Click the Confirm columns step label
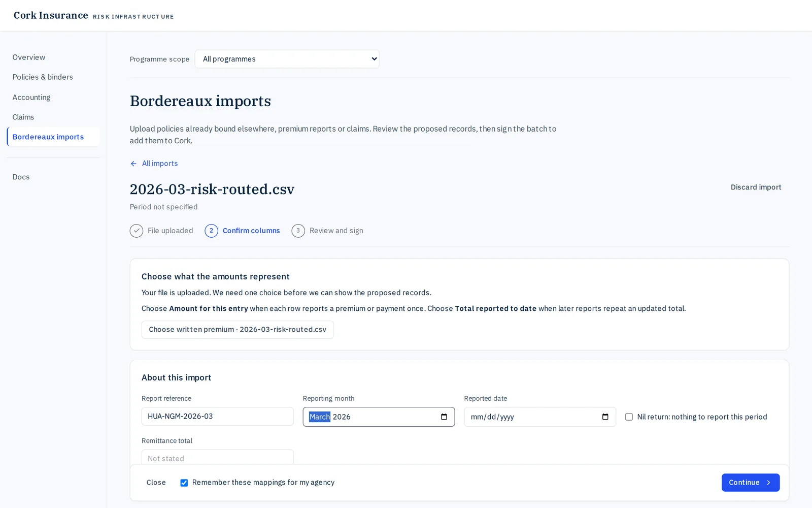Image resolution: width=812 pixels, height=508 pixels. pyautogui.click(x=251, y=231)
